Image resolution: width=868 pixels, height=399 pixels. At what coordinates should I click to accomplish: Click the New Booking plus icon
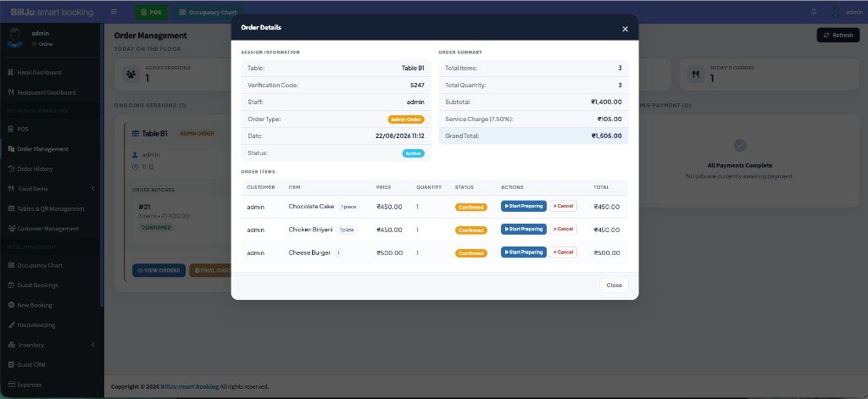pyautogui.click(x=11, y=305)
